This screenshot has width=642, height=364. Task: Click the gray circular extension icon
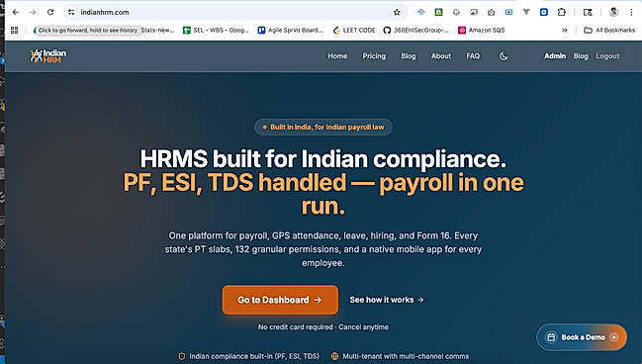coord(456,12)
